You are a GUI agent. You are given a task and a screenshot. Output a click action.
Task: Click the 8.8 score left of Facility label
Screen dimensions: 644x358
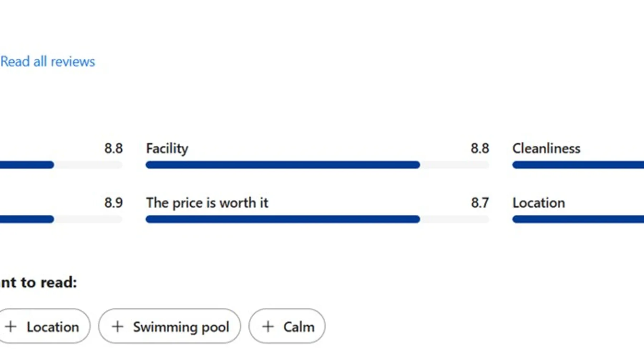[113, 149]
